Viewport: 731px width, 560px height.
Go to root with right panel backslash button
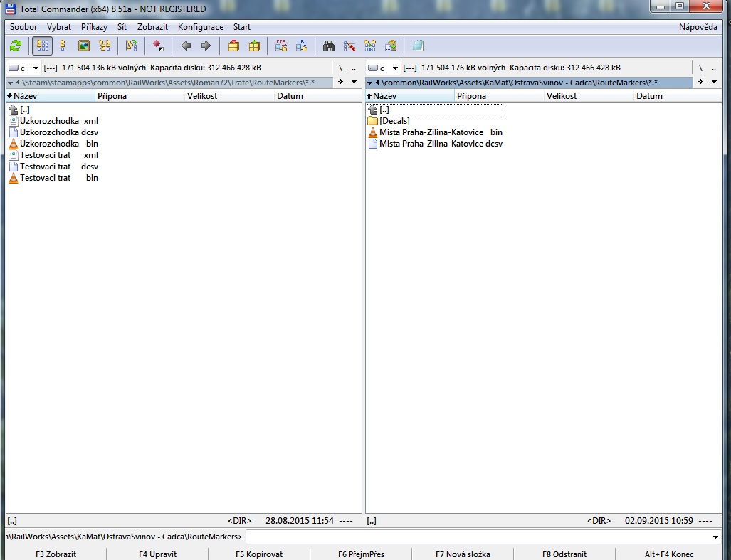click(x=700, y=68)
